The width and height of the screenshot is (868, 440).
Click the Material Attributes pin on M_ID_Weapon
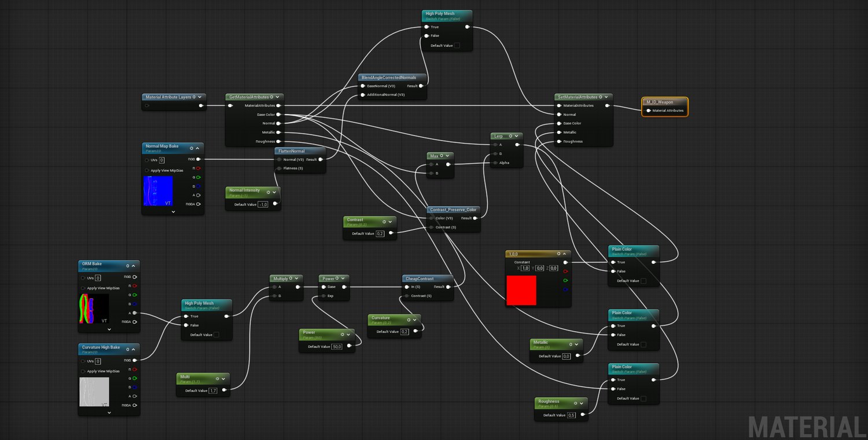tap(649, 110)
